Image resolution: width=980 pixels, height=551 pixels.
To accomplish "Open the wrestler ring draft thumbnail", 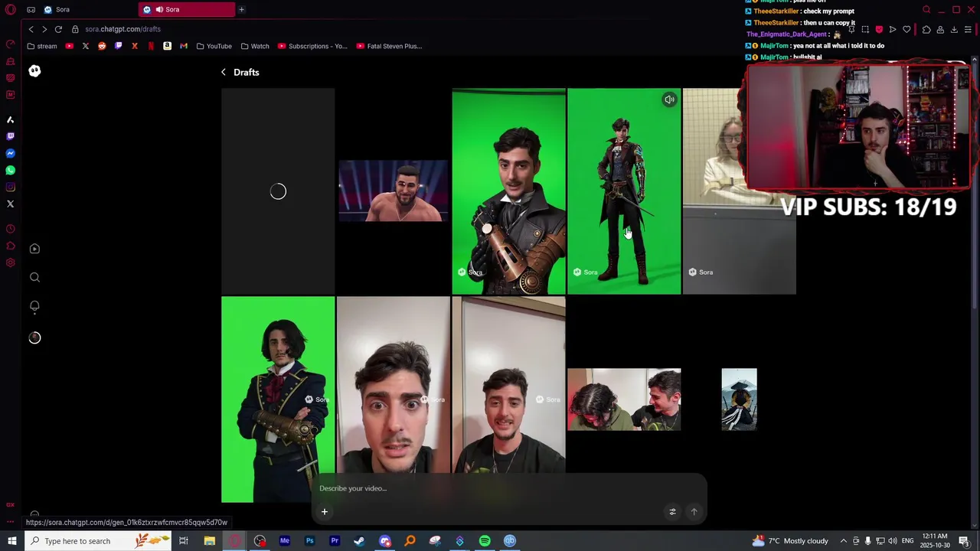I will pos(394,191).
